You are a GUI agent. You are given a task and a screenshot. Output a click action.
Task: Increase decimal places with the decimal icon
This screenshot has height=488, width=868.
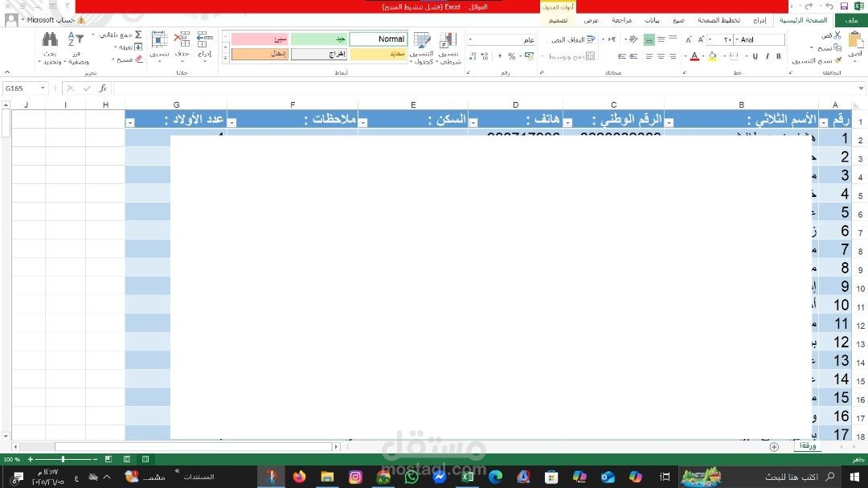coord(485,56)
